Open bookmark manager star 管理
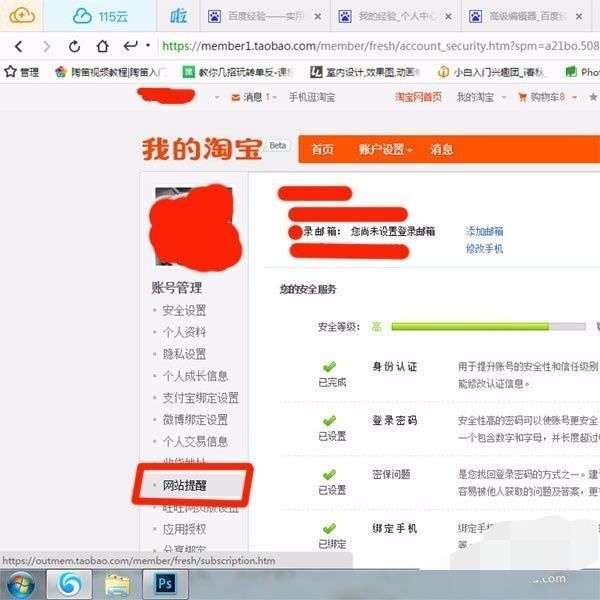 [21, 72]
